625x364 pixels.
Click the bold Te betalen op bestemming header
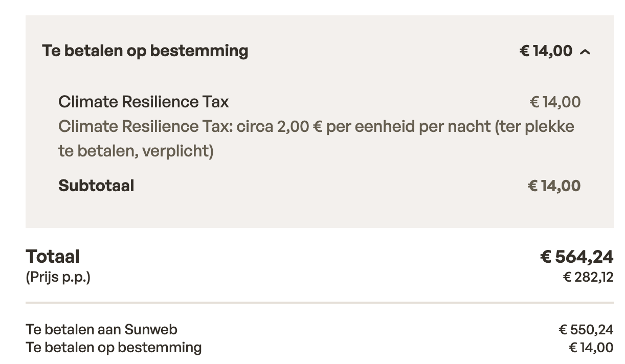click(145, 51)
